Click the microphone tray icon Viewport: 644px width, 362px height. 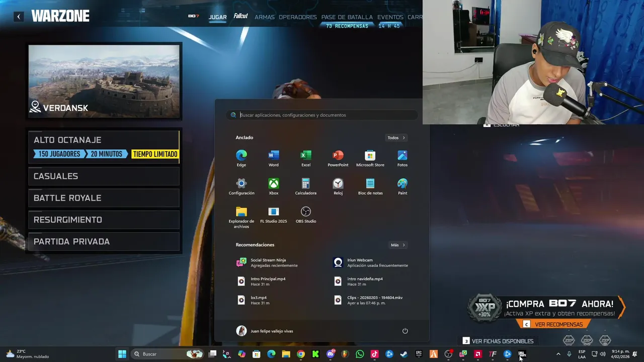[x=569, y=354]
